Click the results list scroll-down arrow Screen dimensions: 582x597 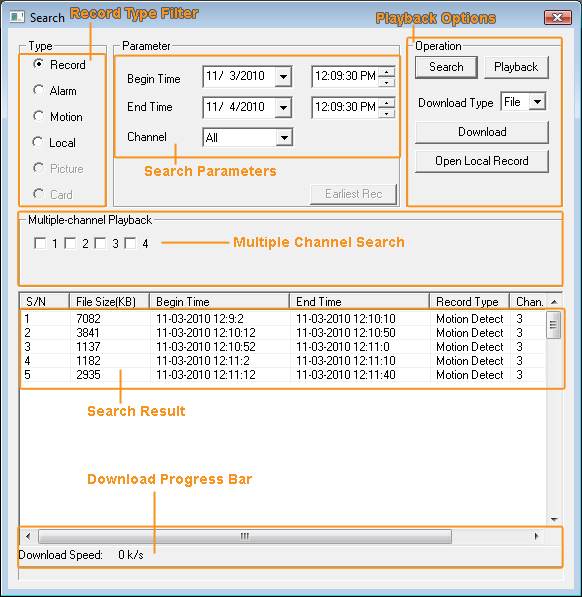[x=554, y=520]
